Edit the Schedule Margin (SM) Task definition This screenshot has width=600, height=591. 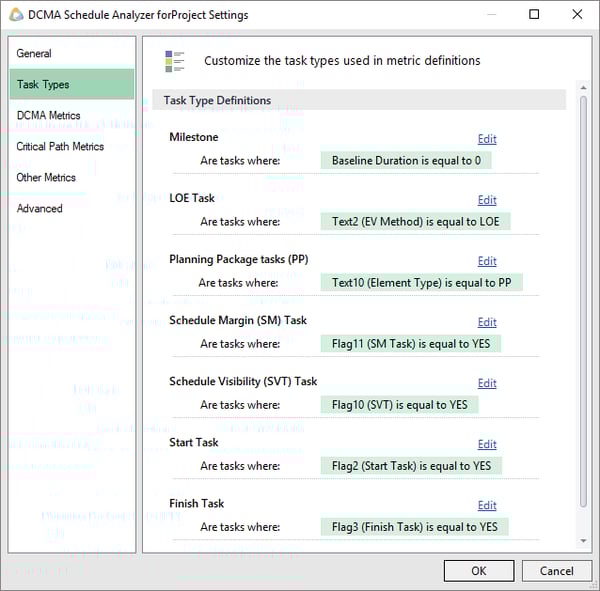pos(487,322)
